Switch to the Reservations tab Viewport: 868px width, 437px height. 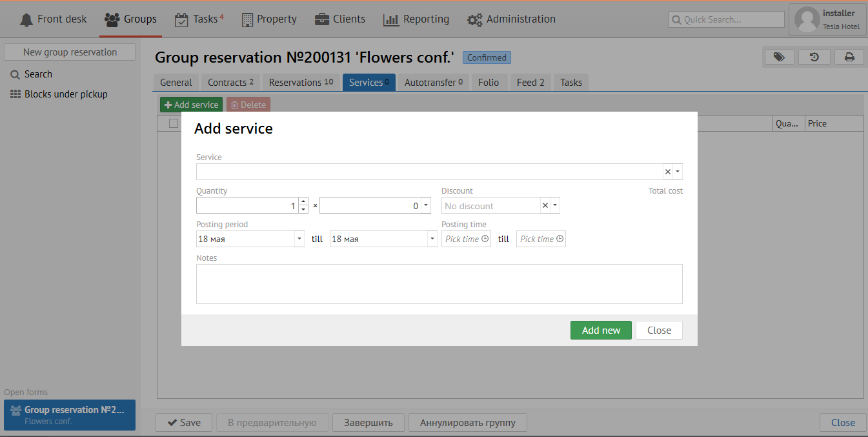[x=301, y=83]
